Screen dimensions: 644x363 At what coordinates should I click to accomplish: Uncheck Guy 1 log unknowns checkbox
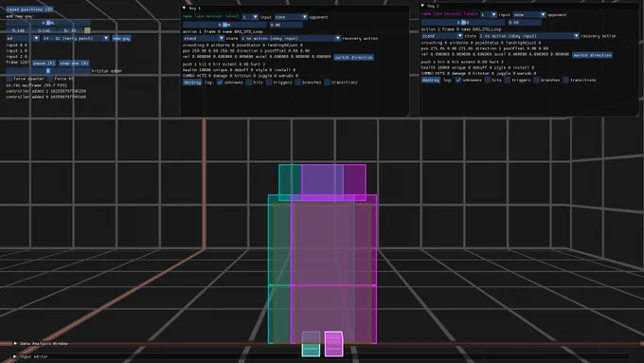220,82
